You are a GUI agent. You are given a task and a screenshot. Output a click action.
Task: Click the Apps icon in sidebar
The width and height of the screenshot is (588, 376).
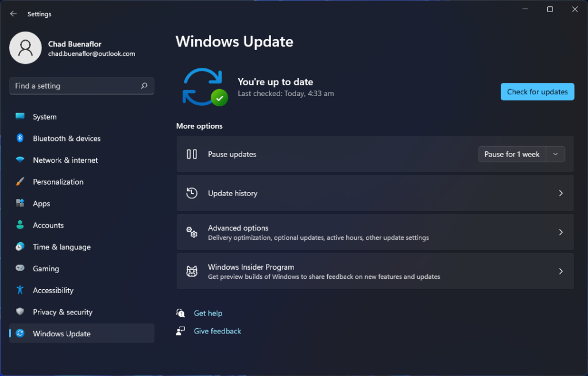20,203
